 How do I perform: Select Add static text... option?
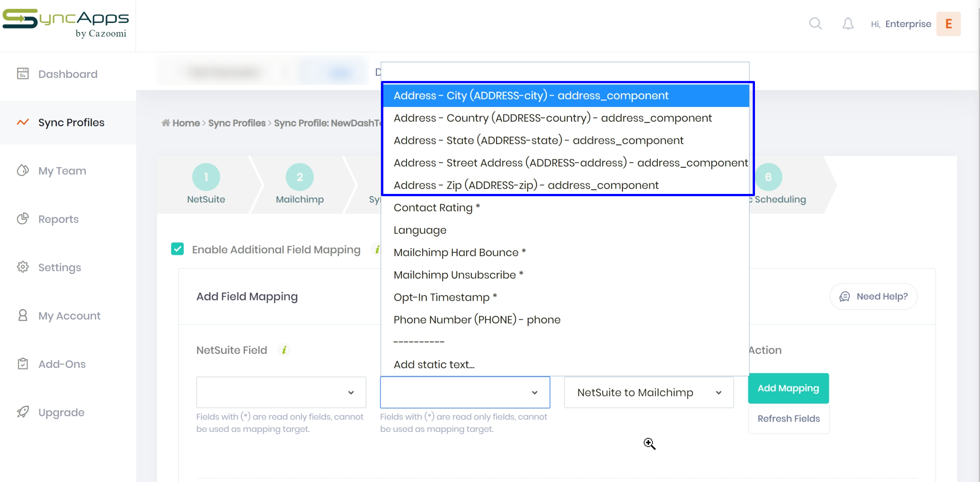565,365
